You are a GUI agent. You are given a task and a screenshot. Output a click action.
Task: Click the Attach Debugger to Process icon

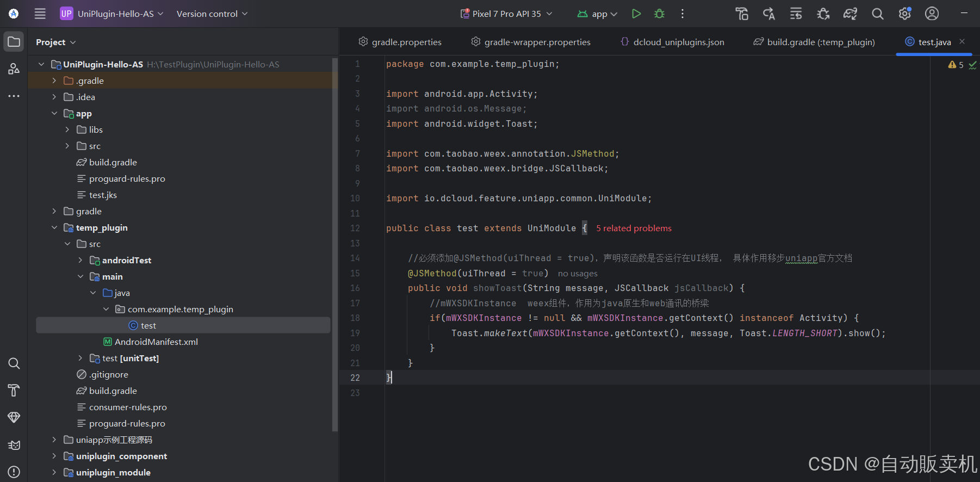823,14
